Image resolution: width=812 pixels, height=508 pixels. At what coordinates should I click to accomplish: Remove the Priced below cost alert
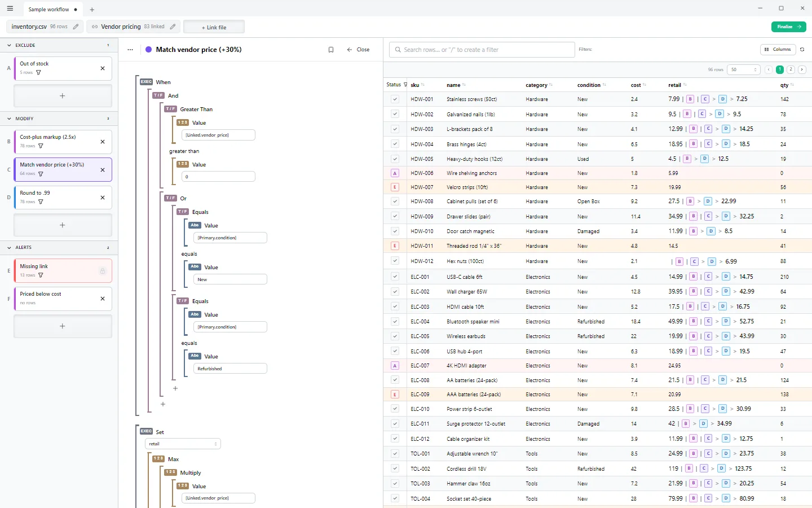pos(103,299)
